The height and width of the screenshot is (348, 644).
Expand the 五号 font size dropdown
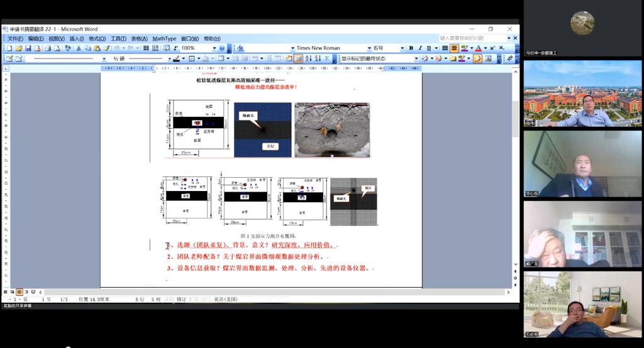click(x=402, y=48)
